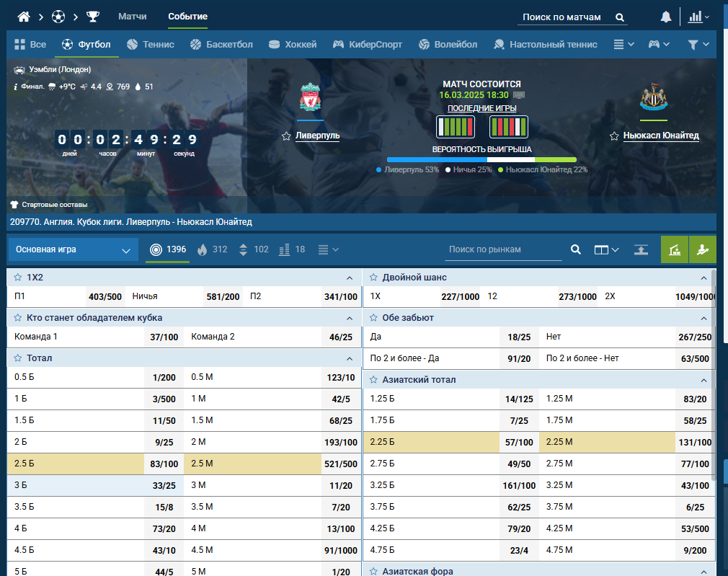Open Ливерпуль team link
728x576 pixels.
(x=318, y=136)
